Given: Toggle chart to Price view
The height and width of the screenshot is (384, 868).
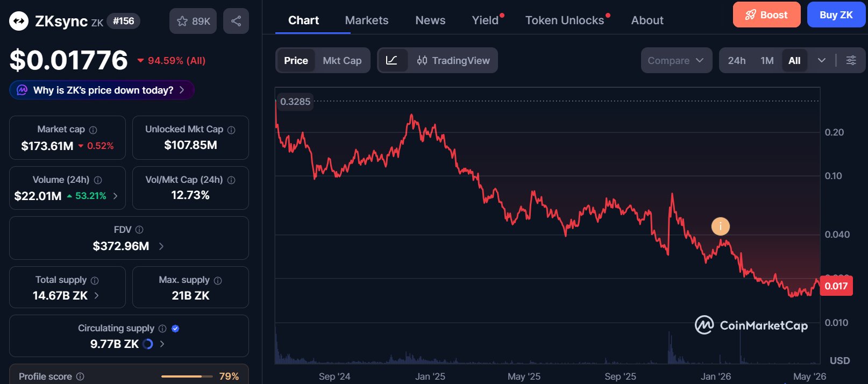Looking at the screenshot, I should click(x=296, y=61).
